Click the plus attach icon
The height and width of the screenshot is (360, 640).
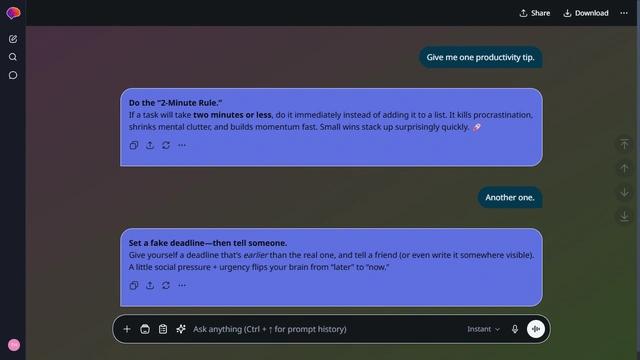[x=127, y=329]
